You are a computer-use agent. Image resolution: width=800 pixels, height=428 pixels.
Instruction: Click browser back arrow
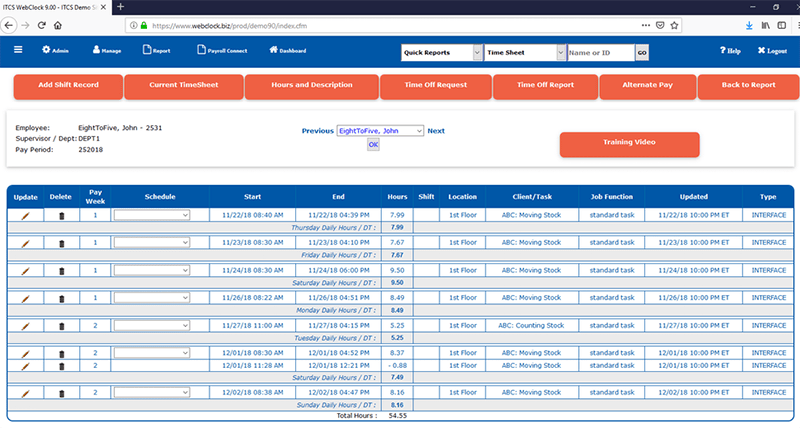pyautogui.click(x=9, y=25)
